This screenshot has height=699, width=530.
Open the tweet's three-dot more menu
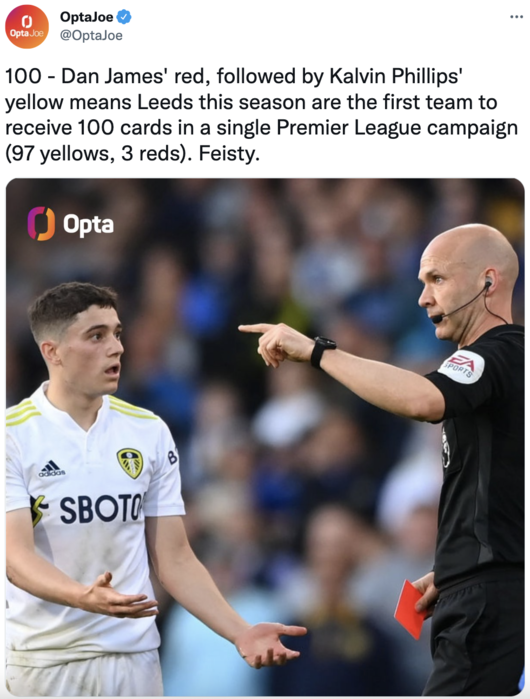click(516, 17)
